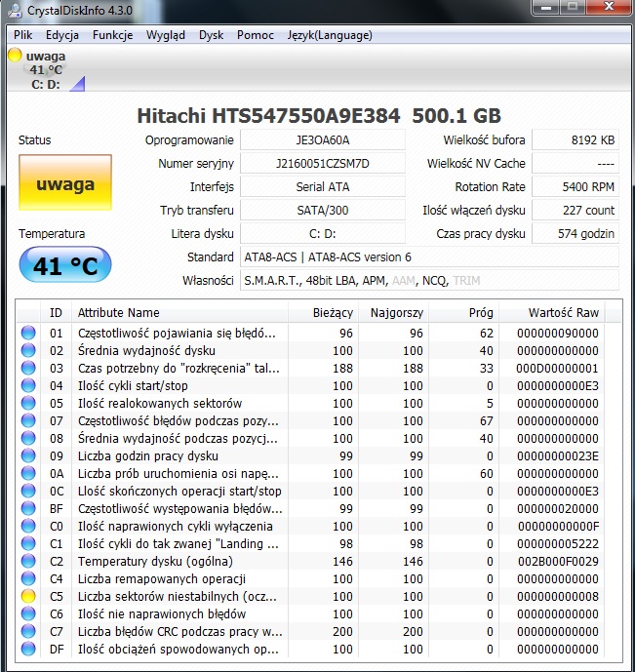The height and width of the screenshot is (672, 635).
Task: Click the blue status dot for attribute 07
Action: 28,420
